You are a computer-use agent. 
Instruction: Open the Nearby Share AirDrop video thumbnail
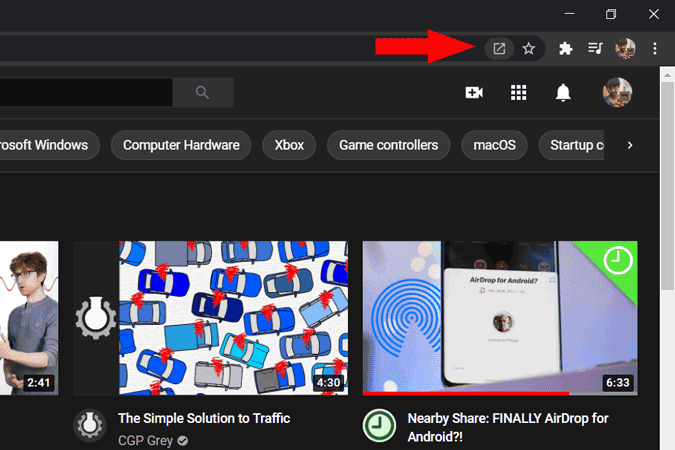click(x=500, y=318)
